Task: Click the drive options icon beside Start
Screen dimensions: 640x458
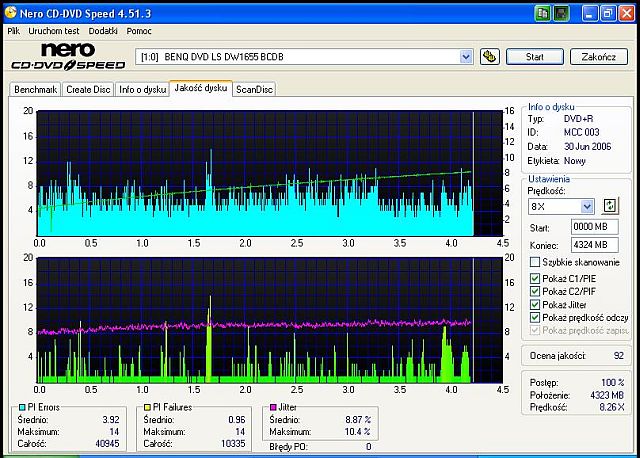Action: tap(489, 56)
